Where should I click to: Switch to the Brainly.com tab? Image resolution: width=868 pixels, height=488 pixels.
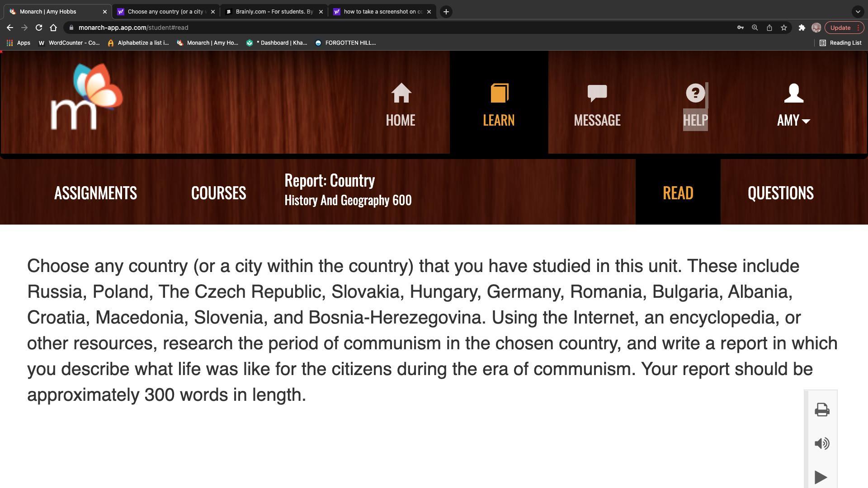tap(274, 12)
